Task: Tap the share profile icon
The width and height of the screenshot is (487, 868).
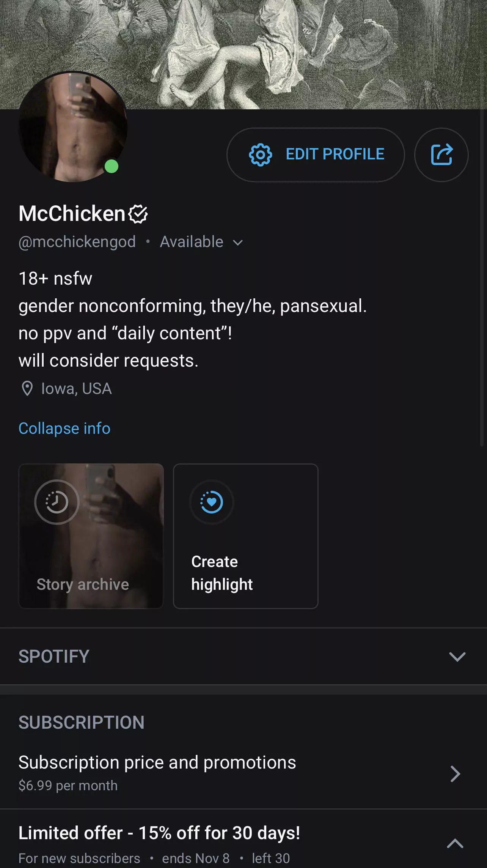Action: tap(441, 154)
